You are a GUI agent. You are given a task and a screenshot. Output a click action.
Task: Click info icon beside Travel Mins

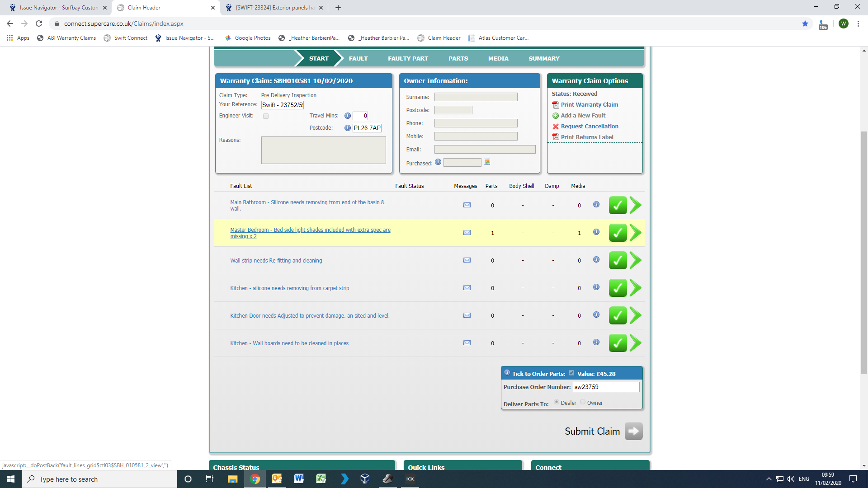[348, 116]
